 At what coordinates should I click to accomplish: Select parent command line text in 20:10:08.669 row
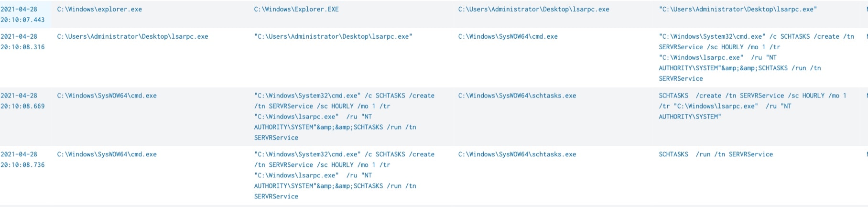[x=344, y=117]
